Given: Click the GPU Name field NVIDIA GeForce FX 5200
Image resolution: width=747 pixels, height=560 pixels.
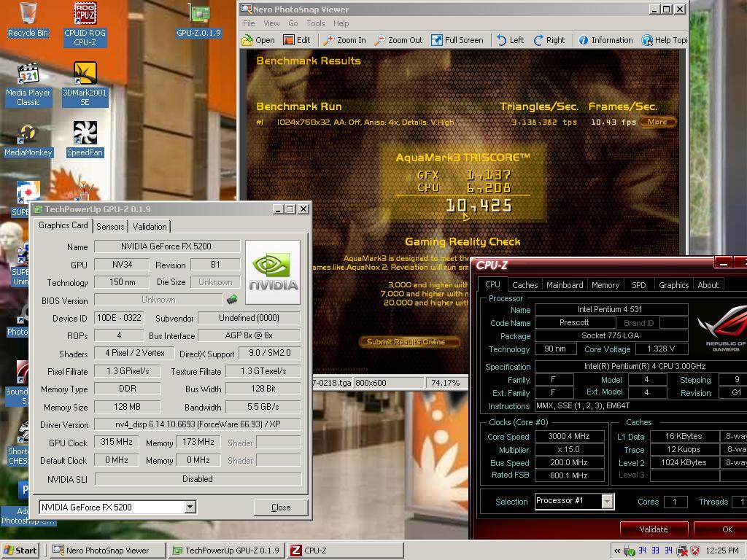Looking at the screenshot, I should (167, 246).
